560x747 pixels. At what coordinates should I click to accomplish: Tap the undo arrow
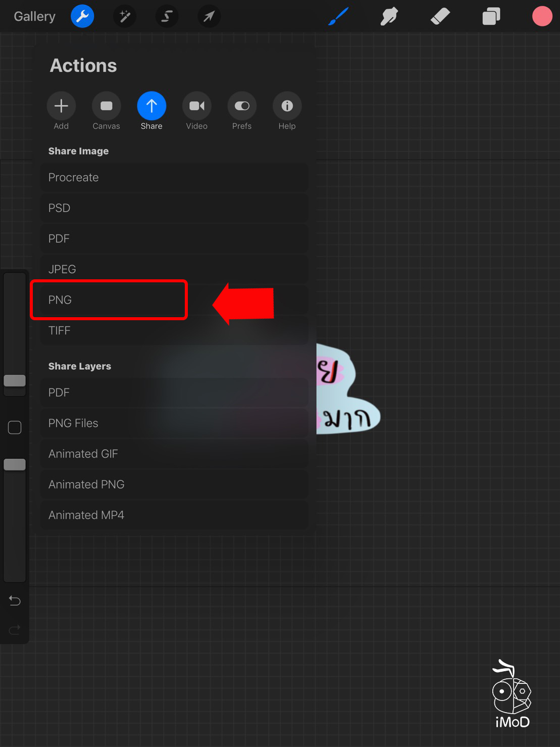pos(15,601)
